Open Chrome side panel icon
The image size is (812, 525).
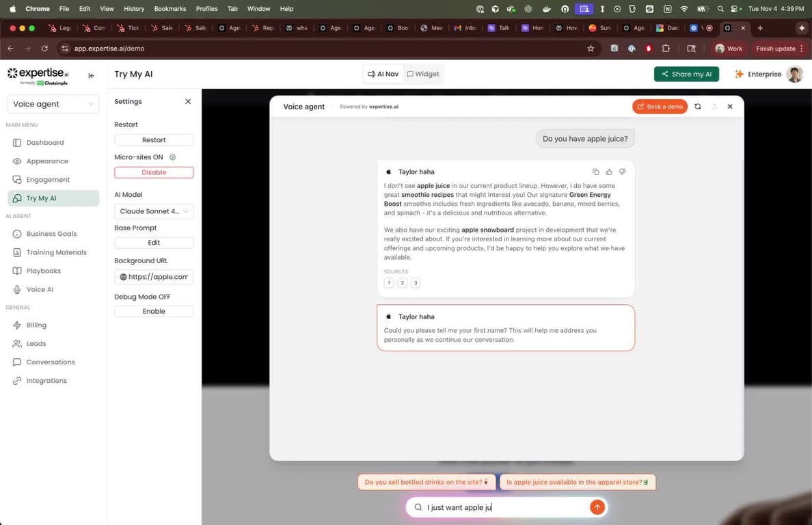(691, 48)
